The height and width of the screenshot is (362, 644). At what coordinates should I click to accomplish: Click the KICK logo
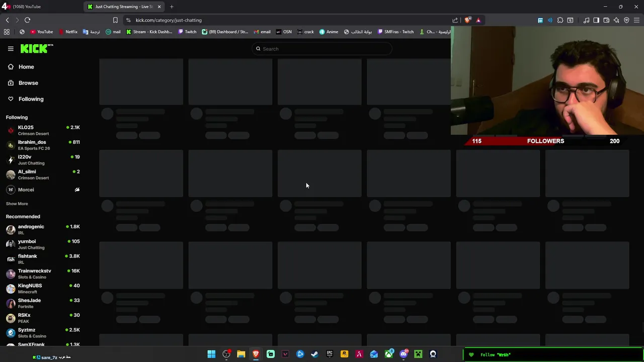[x=37, y=48]
